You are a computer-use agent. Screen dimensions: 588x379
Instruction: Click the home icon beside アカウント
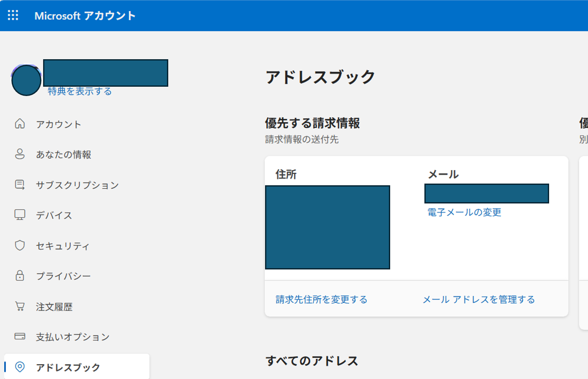tap(20, 124)
